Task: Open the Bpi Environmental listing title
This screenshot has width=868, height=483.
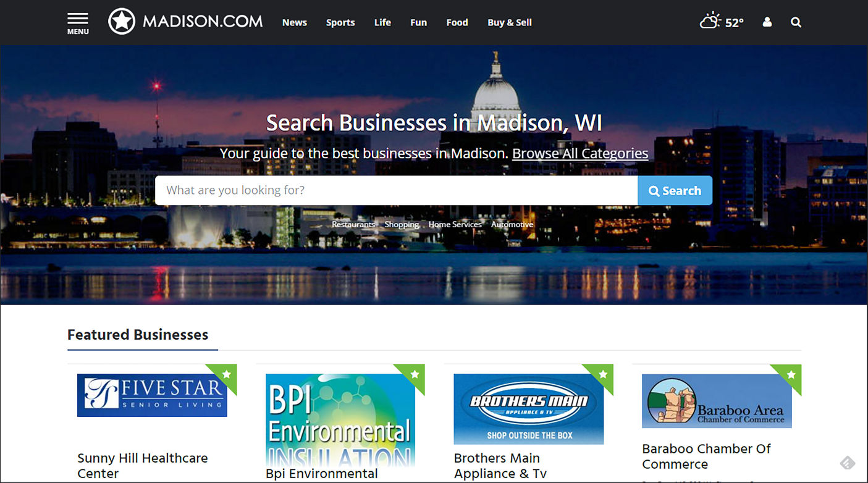Action: tap(322, 474)
